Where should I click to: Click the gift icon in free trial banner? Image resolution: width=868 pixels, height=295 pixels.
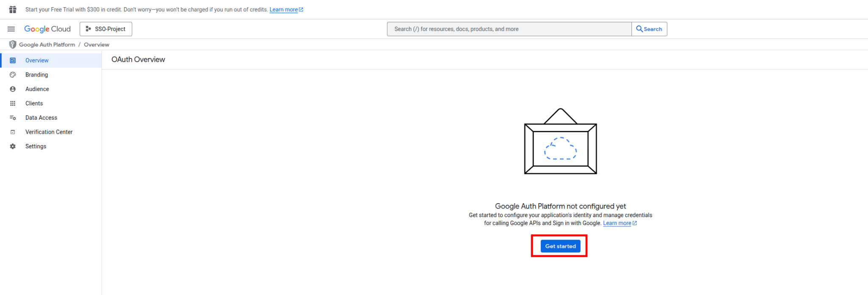[x=13, y=9]
